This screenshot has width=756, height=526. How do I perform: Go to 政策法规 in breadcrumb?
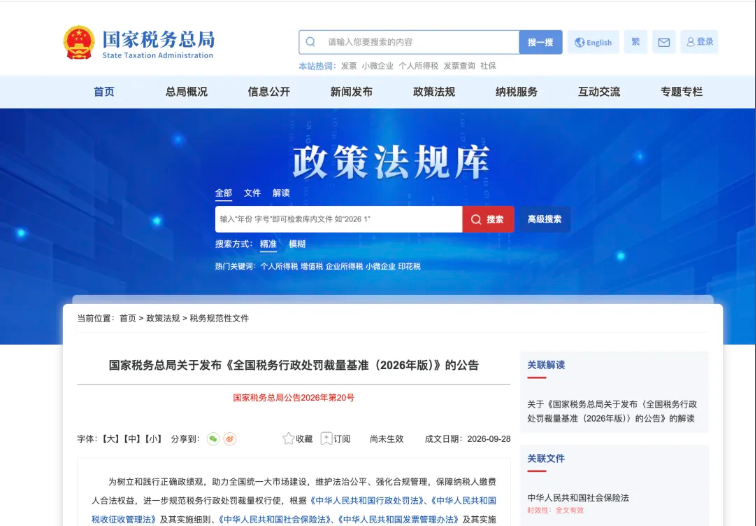tap(163, 318)
